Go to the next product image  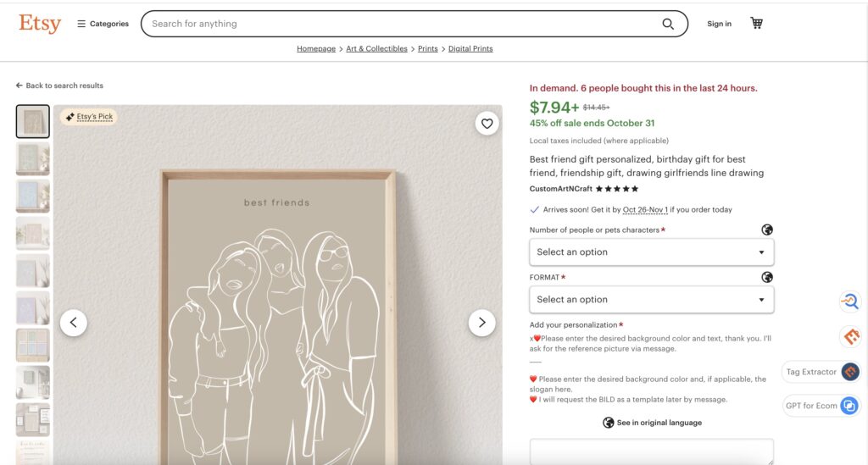(482, 322)
